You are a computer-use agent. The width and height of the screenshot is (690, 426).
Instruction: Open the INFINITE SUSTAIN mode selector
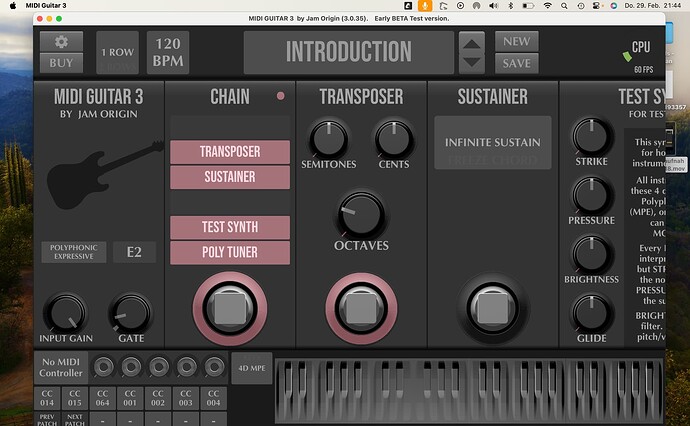492,143
